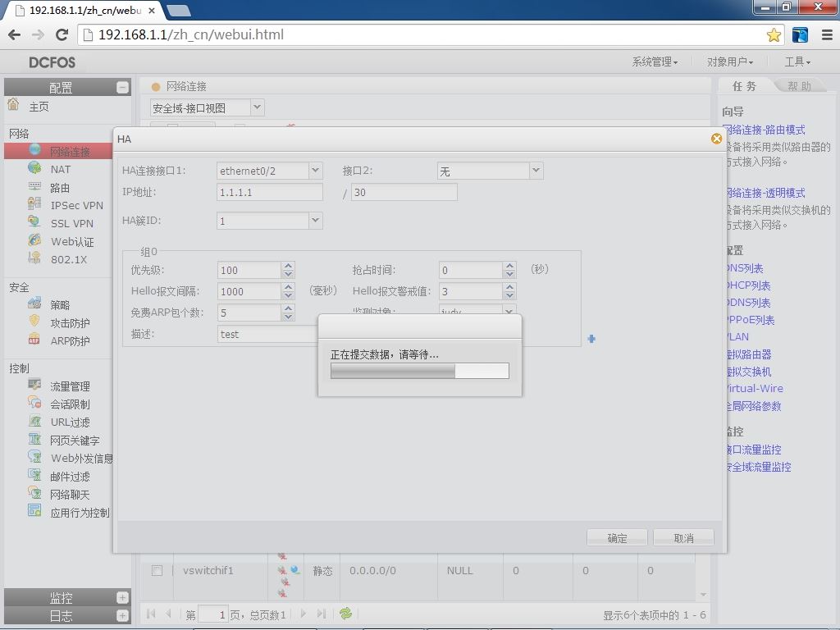Screen dimensions: 840x630
Task: Click the 确定 button
Action: pos(617,538)
